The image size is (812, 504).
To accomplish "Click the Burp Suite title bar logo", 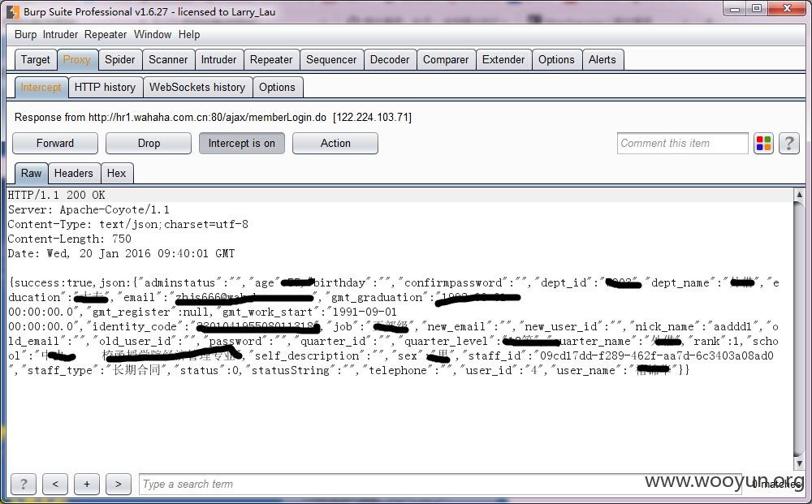I will (x=13, y=11).
